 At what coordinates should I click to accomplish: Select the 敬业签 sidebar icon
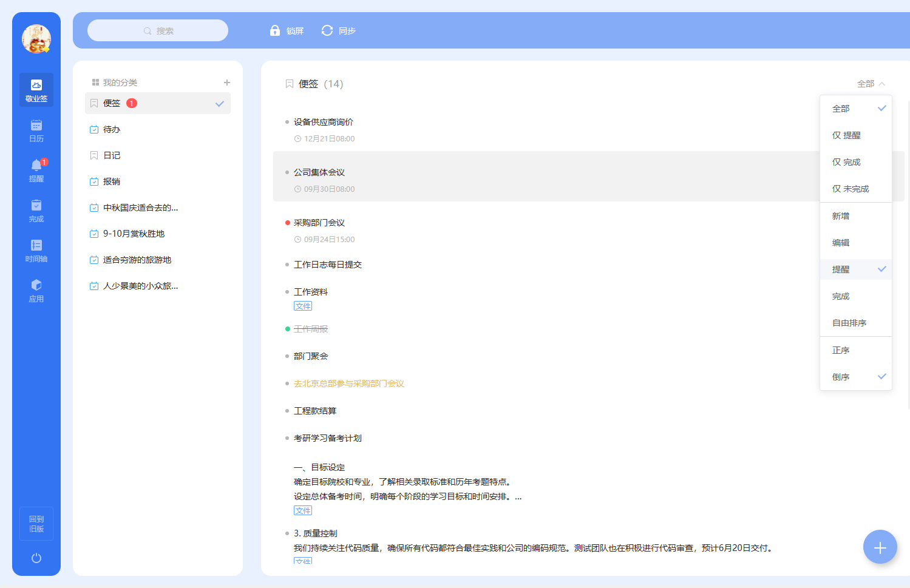(x=36, y=90)
